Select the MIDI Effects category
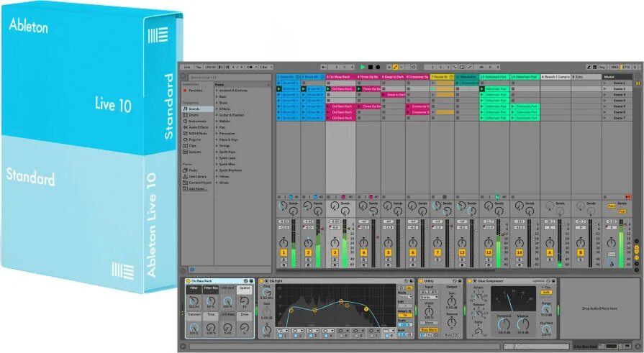Image resolution: width=644 pixels, height=353 pixels. [198, 134]
